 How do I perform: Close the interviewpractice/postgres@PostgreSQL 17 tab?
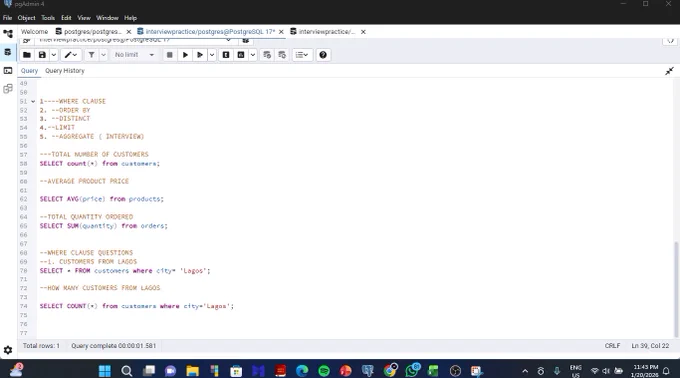point(281,32)
